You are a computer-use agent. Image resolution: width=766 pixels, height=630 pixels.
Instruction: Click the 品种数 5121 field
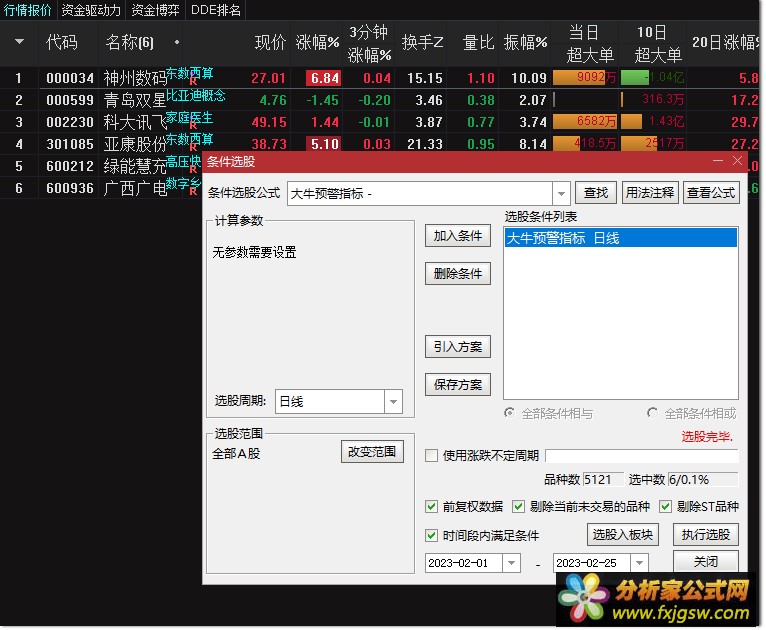point(603,480)
